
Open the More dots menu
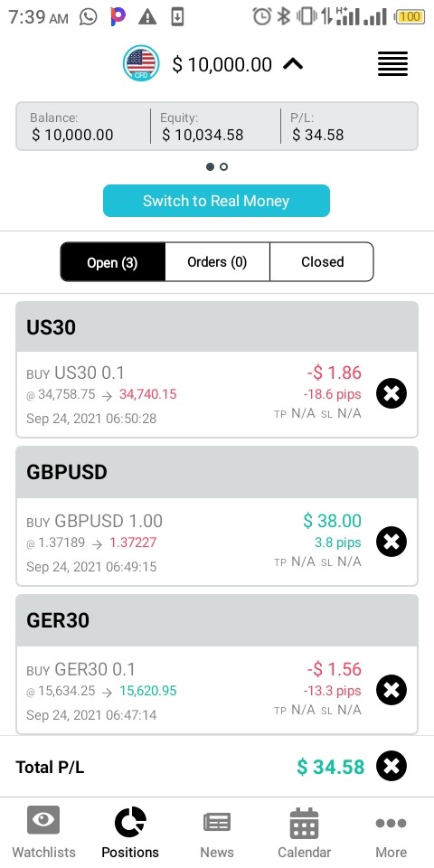pos(391,823)
